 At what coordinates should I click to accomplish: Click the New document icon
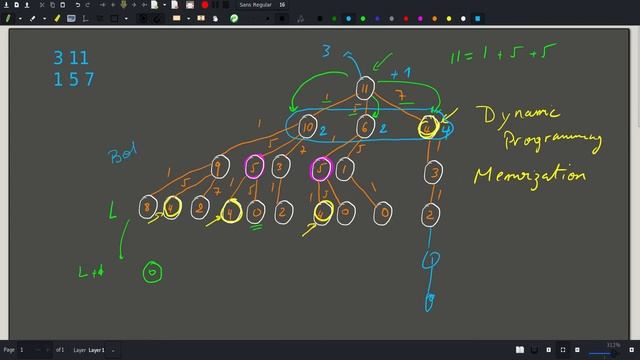point(16,5)
